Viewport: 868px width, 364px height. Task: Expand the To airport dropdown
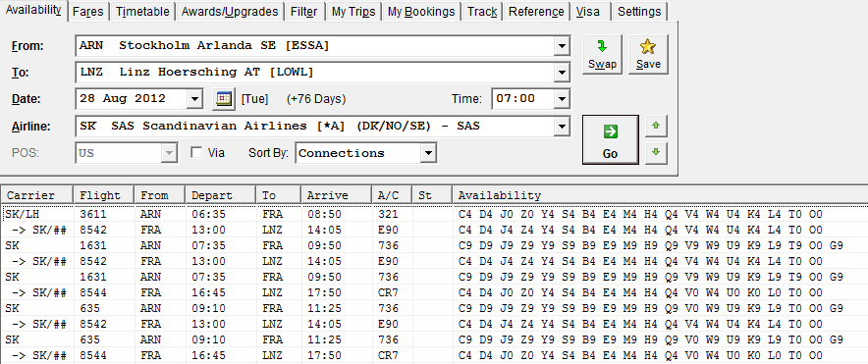[563, 73]
